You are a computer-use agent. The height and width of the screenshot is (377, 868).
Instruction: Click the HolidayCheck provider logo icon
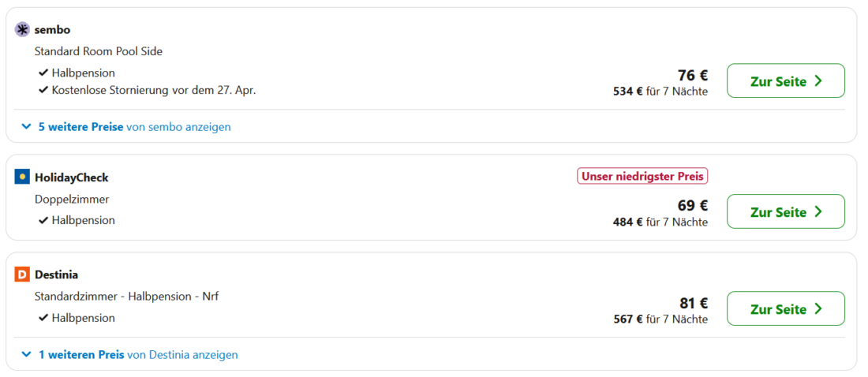22,177
